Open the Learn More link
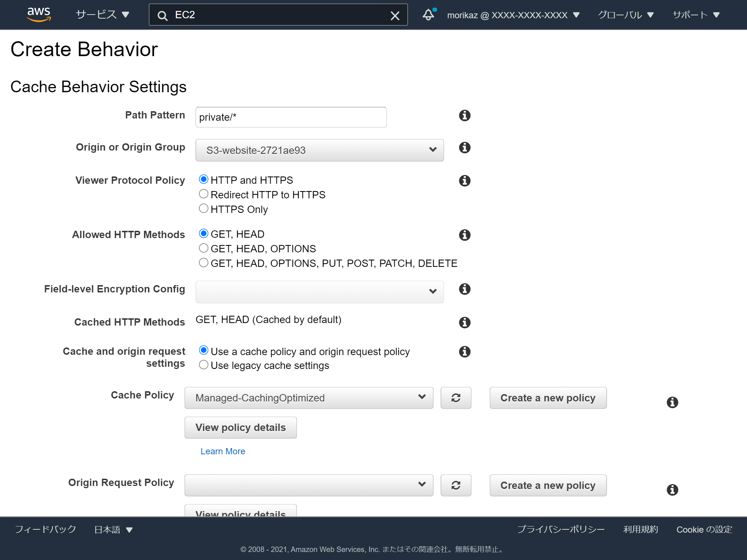The width and height of the screenshot is (747, 560). tap(222, 451)
